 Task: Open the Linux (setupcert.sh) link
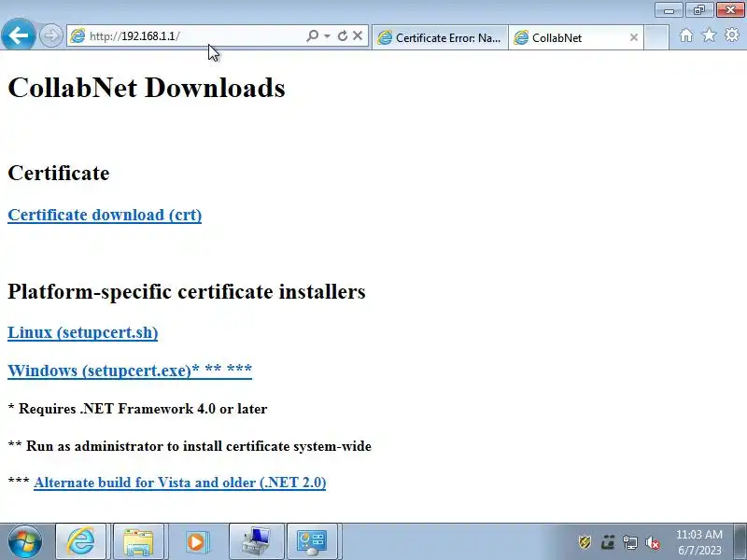click(83, 332)
